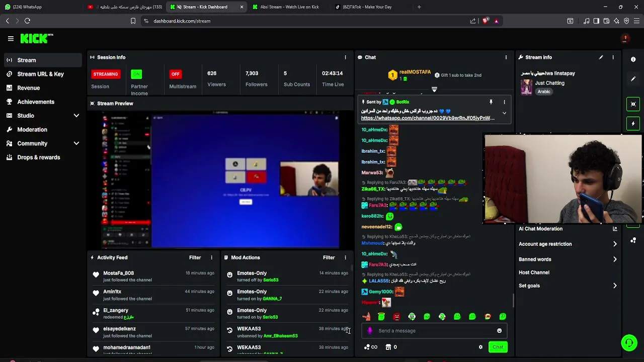Open Chat panel three-dot options menu
Image resolution: width=644 pixels, height=362 pixels.
[x=506, y=57]
